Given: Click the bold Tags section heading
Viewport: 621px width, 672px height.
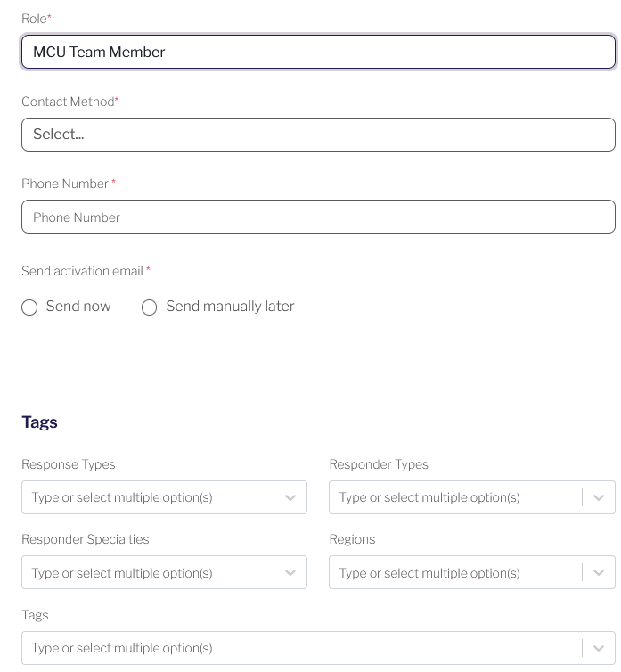Looking at the screenshot, I should (x=39, y=422).
